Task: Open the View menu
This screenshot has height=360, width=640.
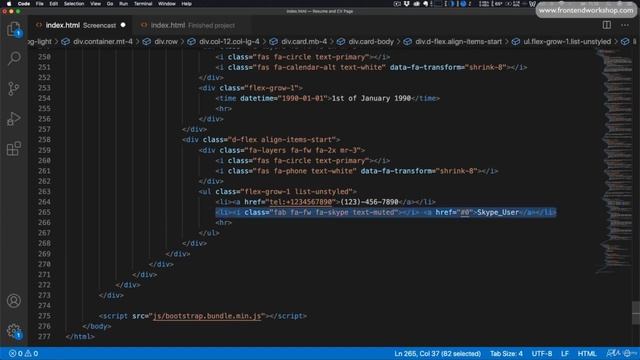Action: coord(96,4)
